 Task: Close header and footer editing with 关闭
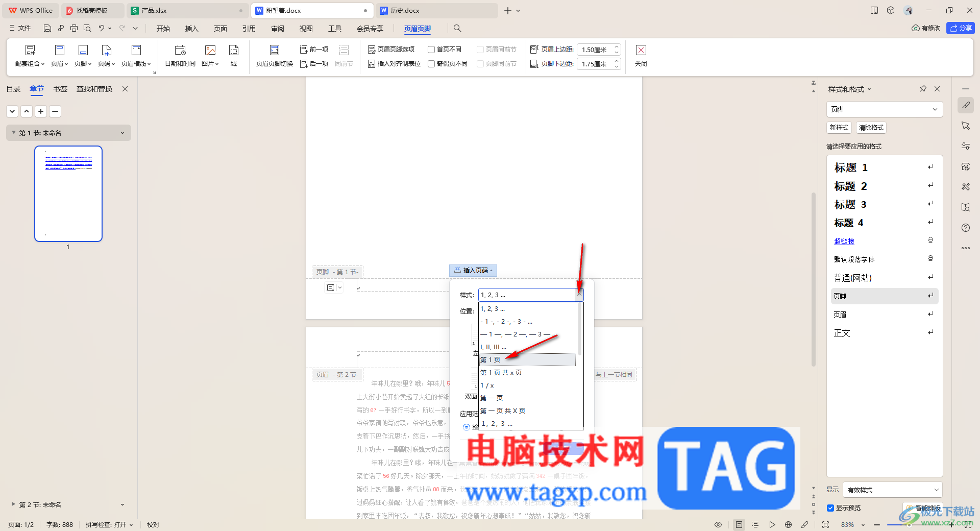pyautogui.click(x=641, y=56)
